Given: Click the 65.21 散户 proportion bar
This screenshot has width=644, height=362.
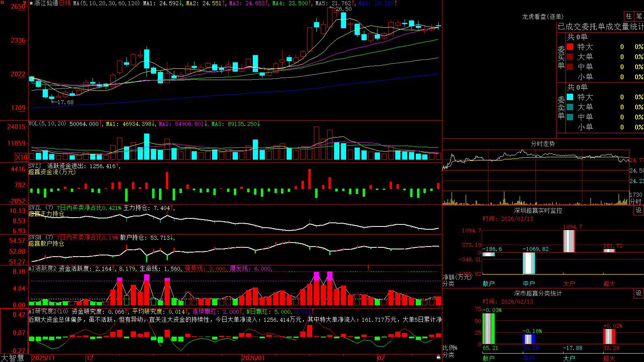Looking at the screenshot, I should click(488, 329).
